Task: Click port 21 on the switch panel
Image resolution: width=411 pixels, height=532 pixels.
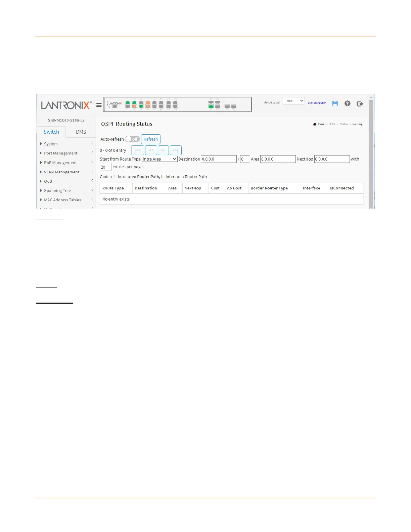Action: coord(227,106)
